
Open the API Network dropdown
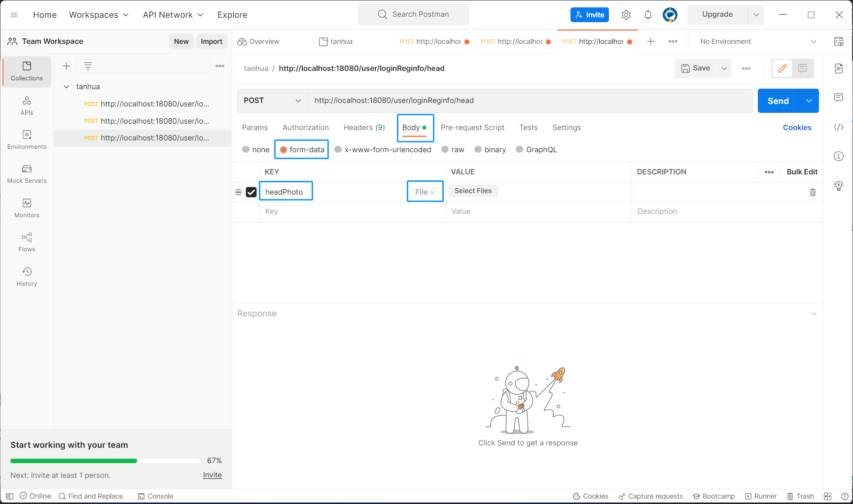173,15
